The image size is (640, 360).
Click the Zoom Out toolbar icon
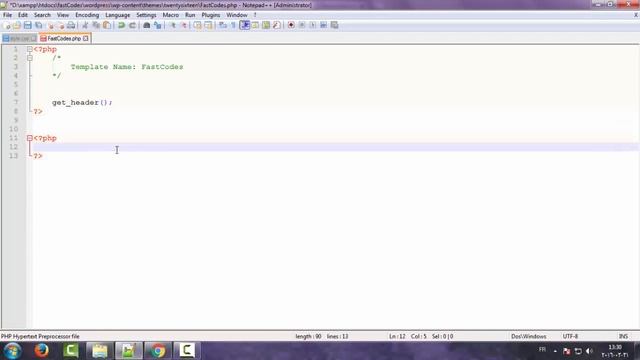pyautogui.click(x=184, y=25)
